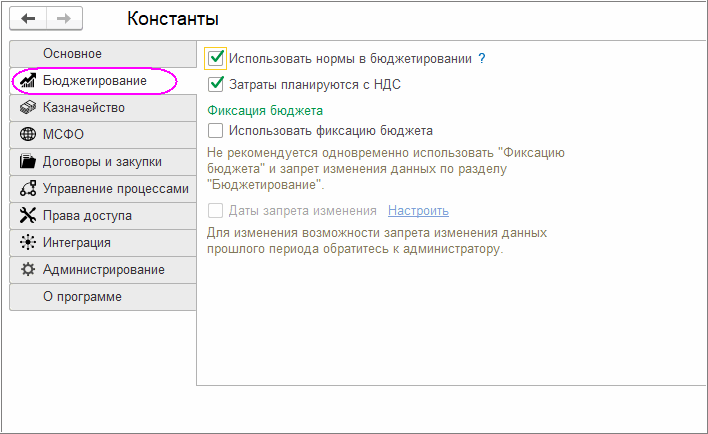The width and height of the screenshot is (708, 434).
Task: Click the Бюджетирование chart icon
Action: [28, 81]
